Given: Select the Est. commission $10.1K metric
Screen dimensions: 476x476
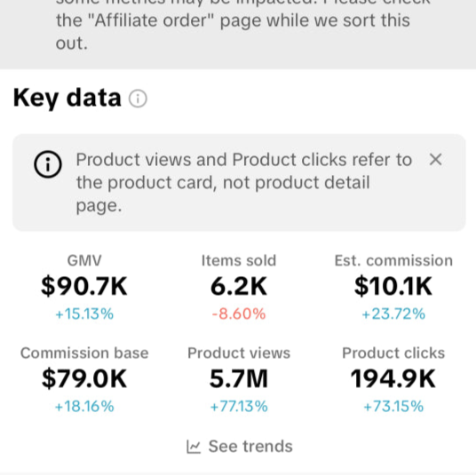Looking at the screenshot, I should tap(393, 287).
